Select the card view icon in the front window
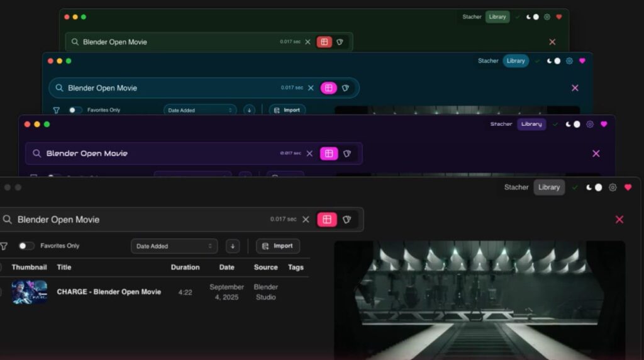The image size is (644, 360). (347, 220)
